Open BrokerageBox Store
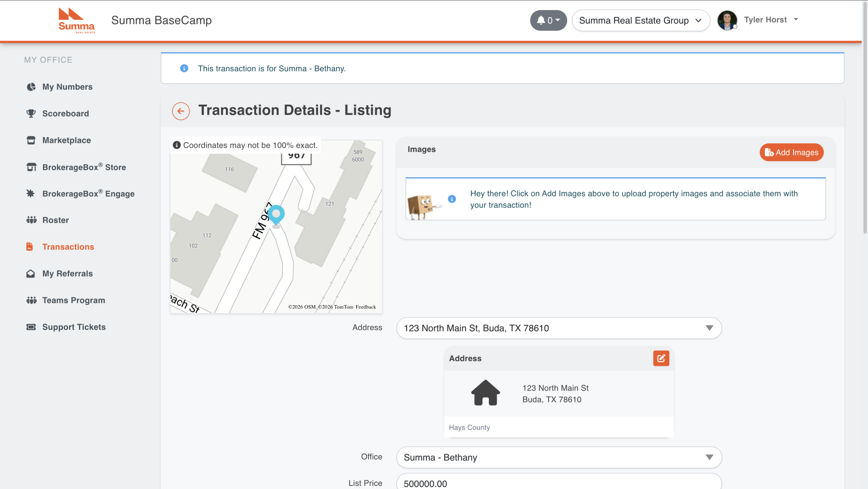This screenshot has height=489, width=868. [x=84, y=167]
